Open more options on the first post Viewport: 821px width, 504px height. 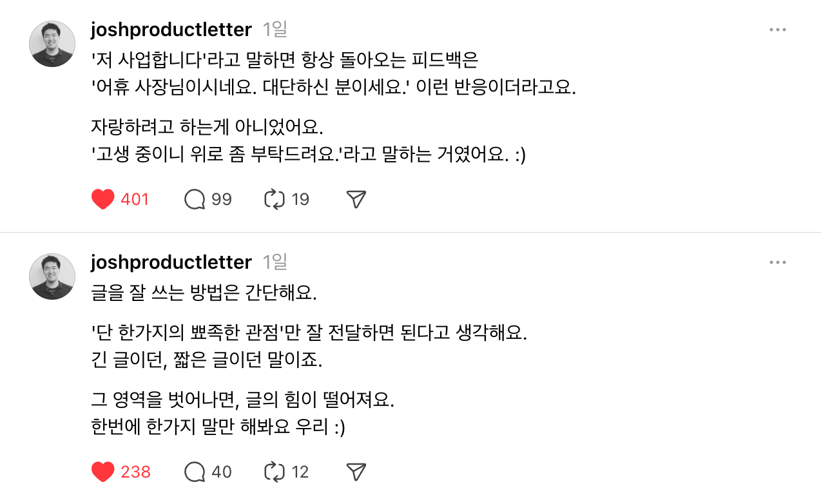pyautogui.click(x=778, y=30)
